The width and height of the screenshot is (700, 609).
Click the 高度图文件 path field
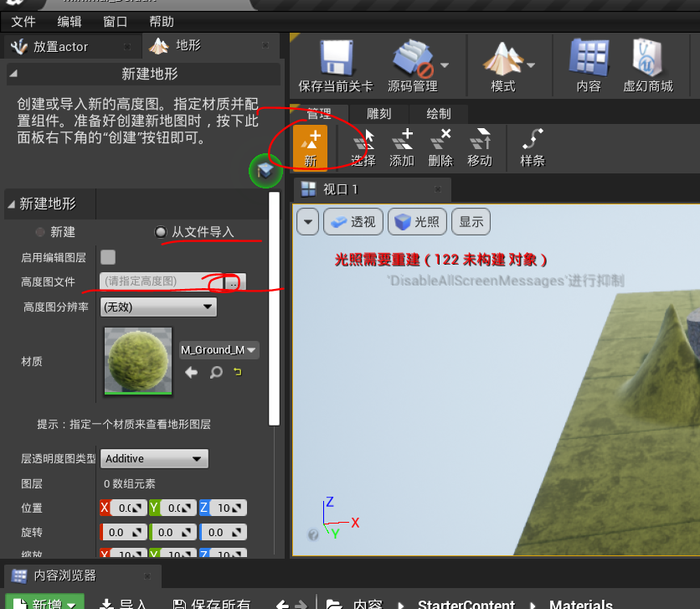pyautogui.click(x=162, y=281)
